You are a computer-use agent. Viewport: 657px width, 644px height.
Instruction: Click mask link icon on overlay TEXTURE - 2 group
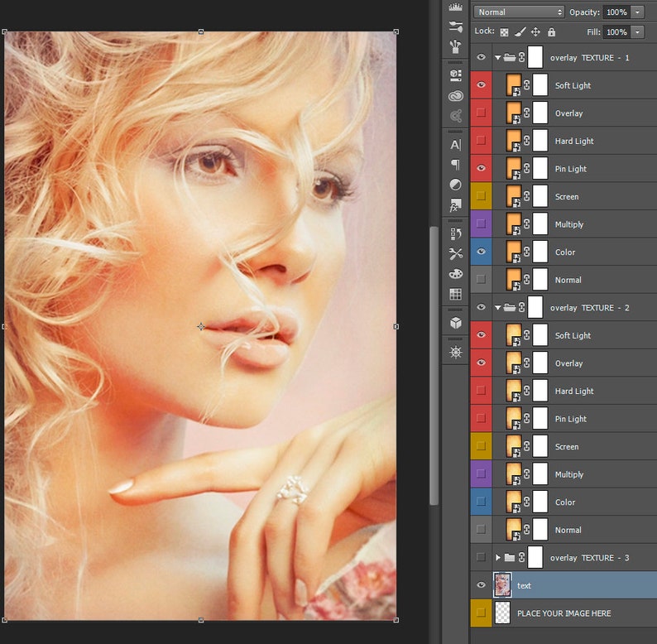(521, 307)
